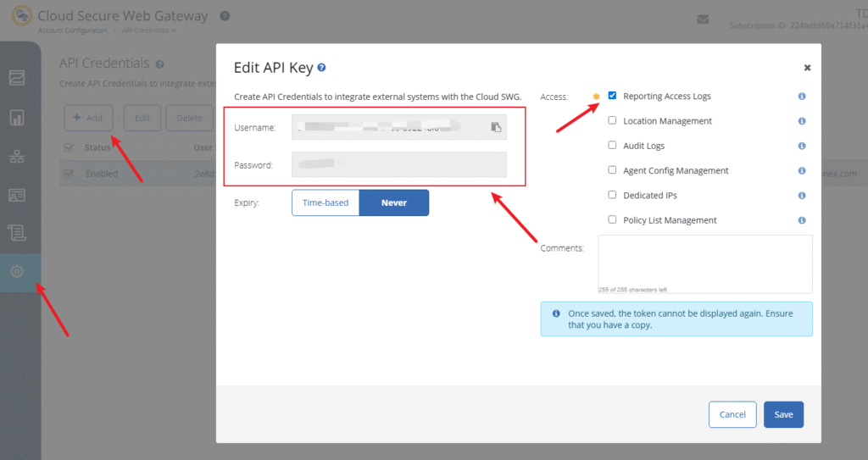Image resolution: width=868 pixels, height=460 pixels.
Task: Click the Password field
Action: point(398,164)
